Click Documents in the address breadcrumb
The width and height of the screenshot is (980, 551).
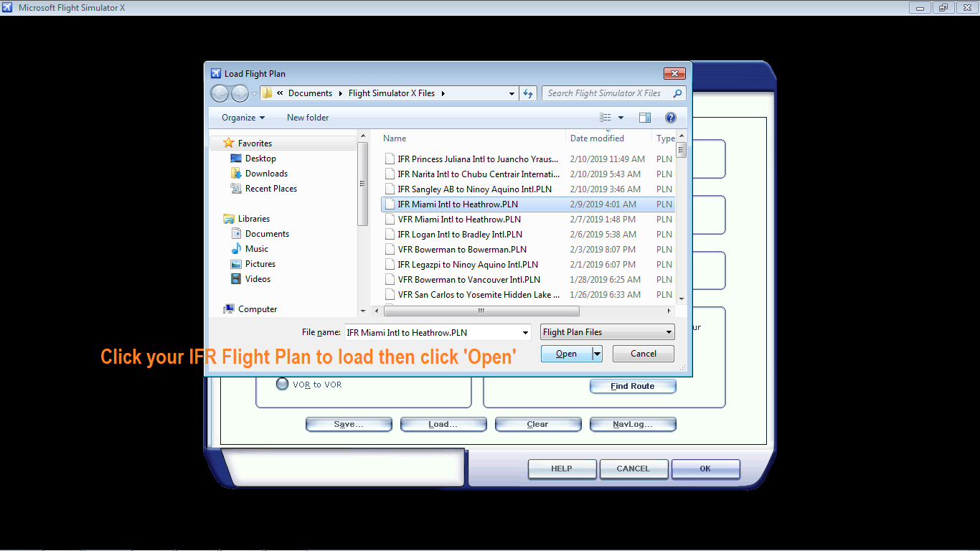310,93
